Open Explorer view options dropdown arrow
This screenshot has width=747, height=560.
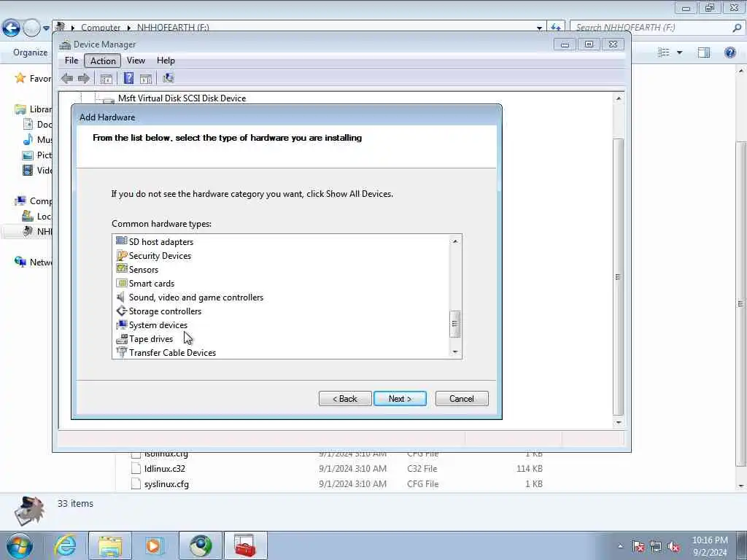click(x=679, y=52)
